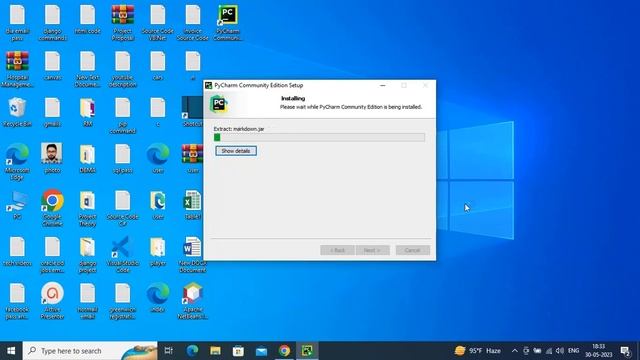Open the Table1 Excel file

coord(193,205)
